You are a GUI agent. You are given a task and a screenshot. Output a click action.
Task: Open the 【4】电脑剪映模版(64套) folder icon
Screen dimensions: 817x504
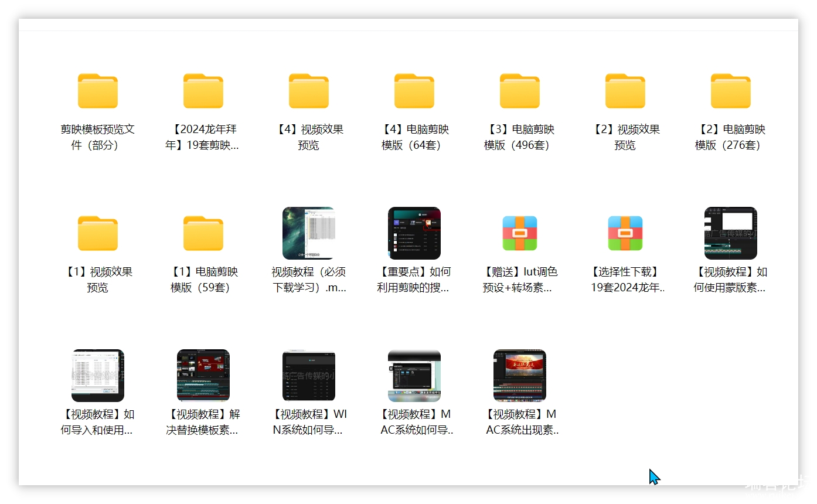(x=414, y=91)
